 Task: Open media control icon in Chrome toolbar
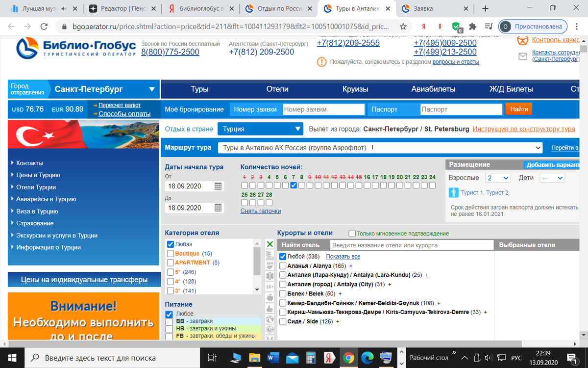489,26
